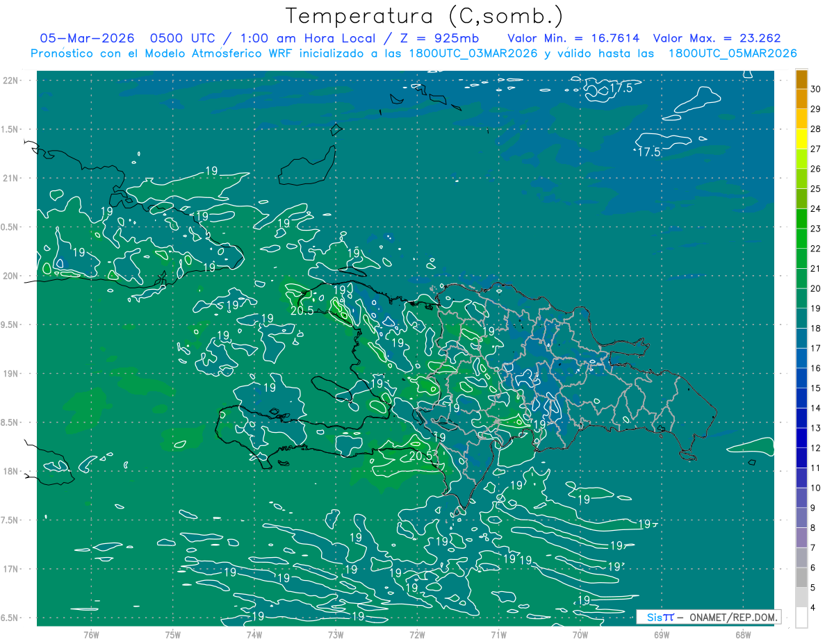Click the '69W' longitude axis label

(661, 634)
